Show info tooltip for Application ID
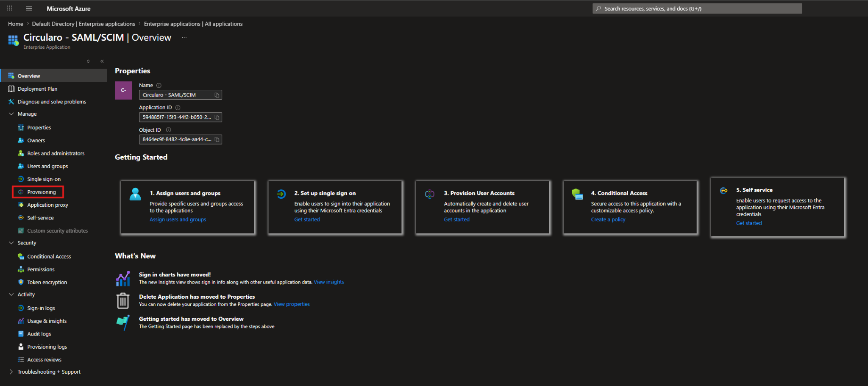Viewport: 868px width, 386px height. [178, 108]
